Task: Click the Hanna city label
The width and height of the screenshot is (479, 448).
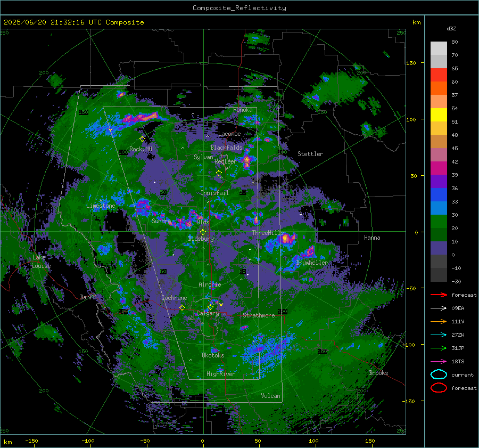Action: pos(372,238)
